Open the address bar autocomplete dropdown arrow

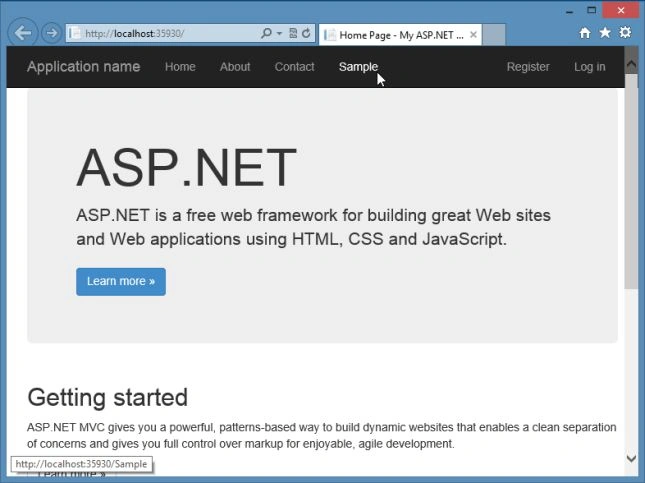279,33
